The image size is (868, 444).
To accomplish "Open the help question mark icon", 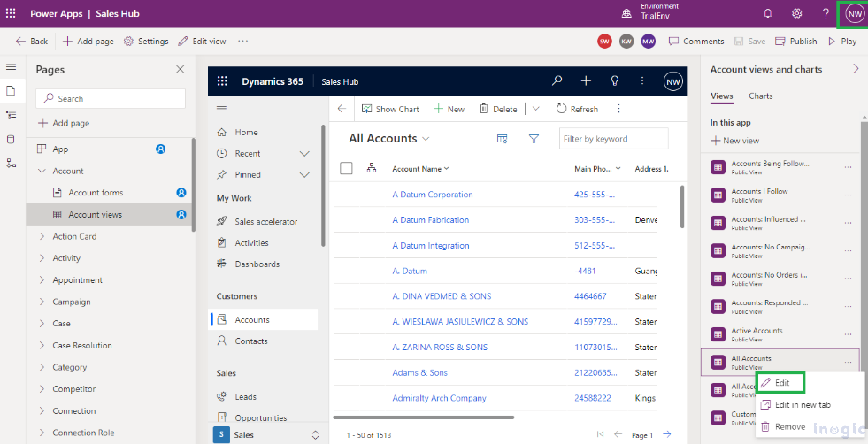I will point(826,14).
